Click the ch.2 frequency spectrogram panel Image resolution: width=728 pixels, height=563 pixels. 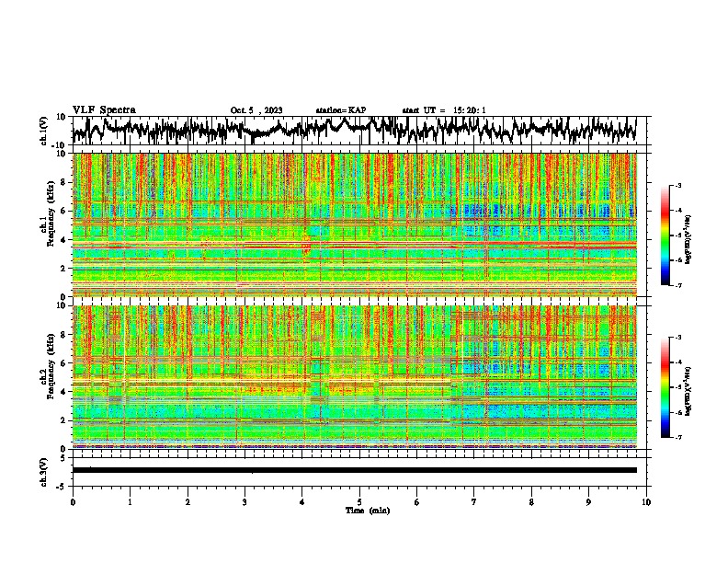pos(355,377)
